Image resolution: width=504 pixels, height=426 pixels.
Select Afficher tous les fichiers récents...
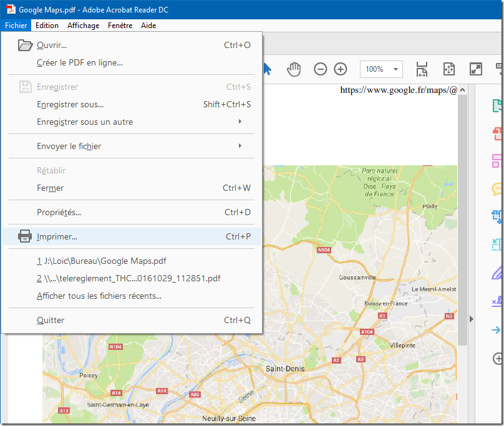tap(132, 296)
